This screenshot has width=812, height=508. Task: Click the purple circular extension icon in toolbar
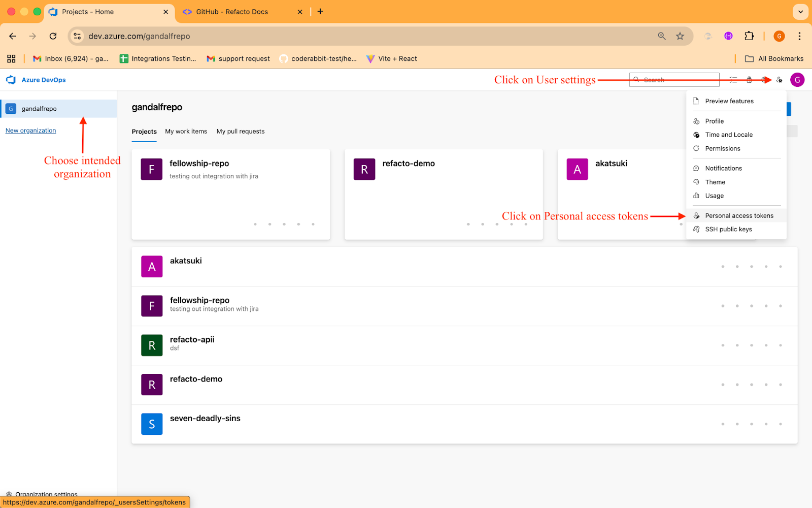click(728, 36)
